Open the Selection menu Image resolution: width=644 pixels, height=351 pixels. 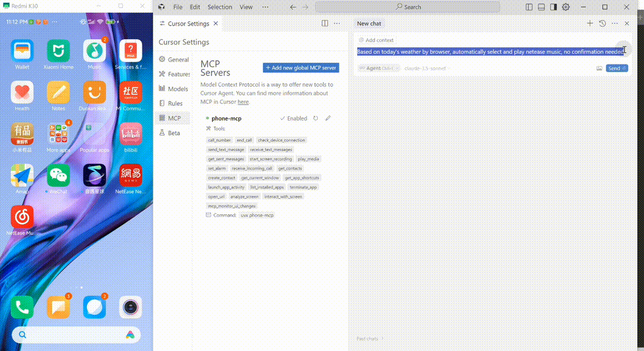[x=219, y=7]
